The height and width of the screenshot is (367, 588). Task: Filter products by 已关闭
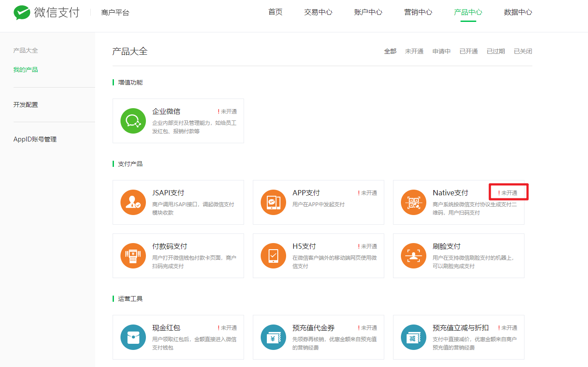click(x=523, y=51)
